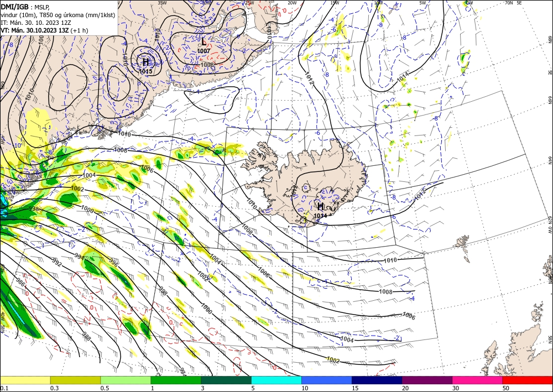Click the light green 0.5–1 legend swatch

pos(126,380)
